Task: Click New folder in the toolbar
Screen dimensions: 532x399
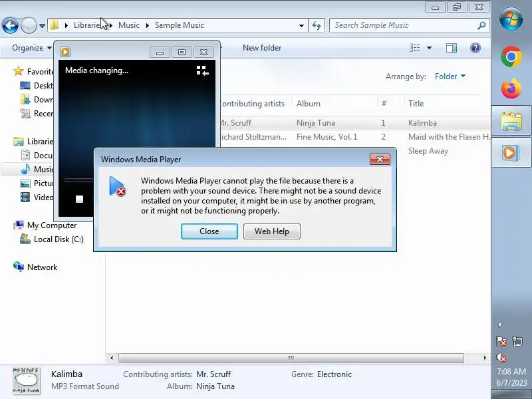Action: [x=262, y=48]
